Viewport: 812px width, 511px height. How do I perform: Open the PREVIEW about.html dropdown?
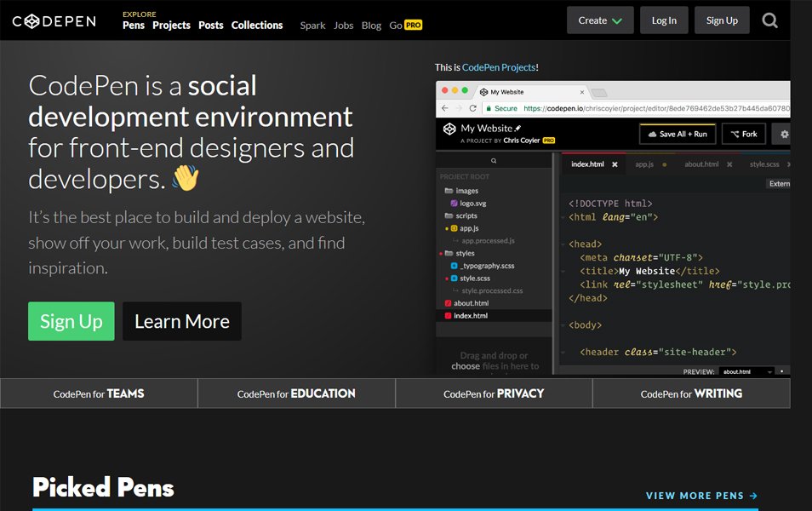tap(746, 371)
